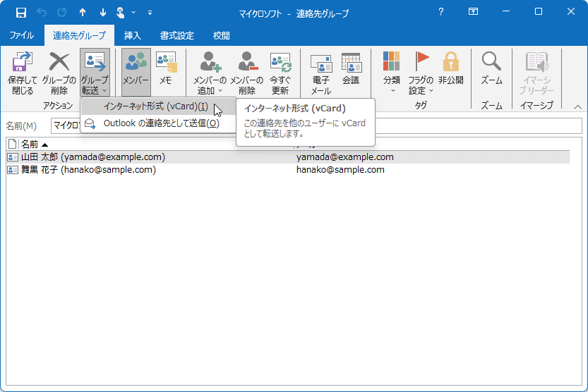Click contact card icon for 山田 太郎

tap(13, 157)
